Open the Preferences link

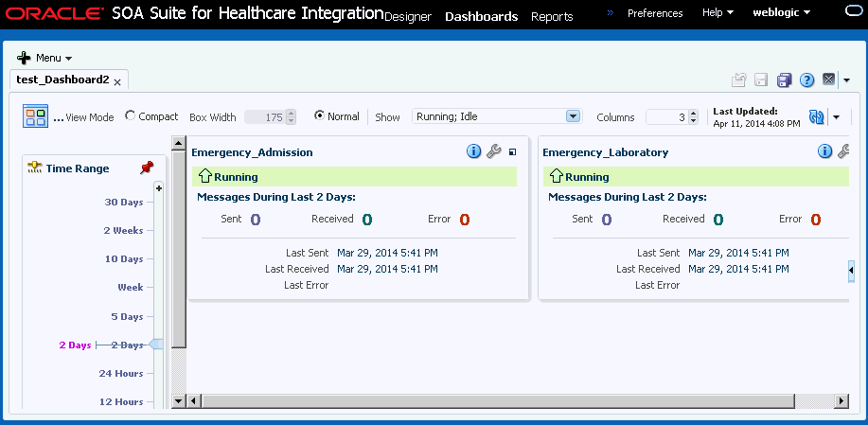click(655, 12)
